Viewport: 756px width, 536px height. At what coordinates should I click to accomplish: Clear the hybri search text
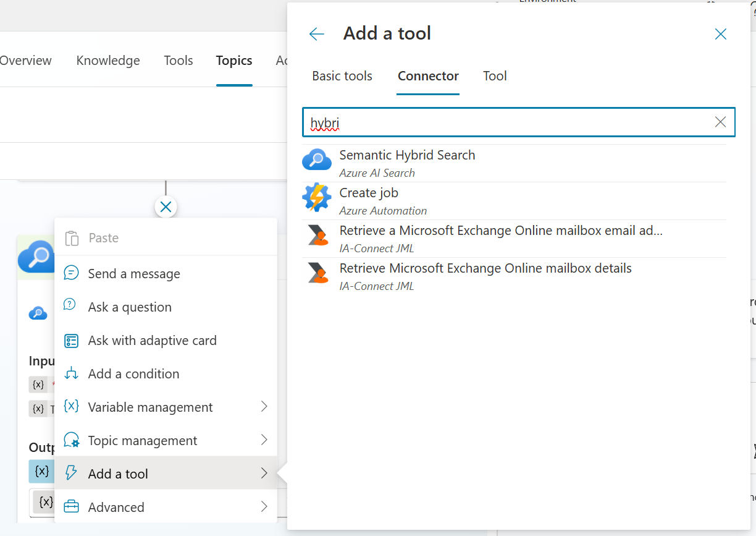click(x=720, y=122)
